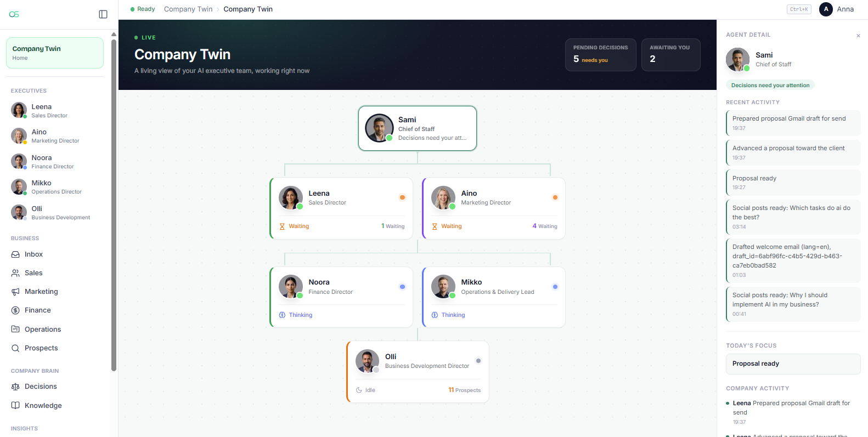
Task: Click the blue status dot on Noora's card
Action: pyautogui.click(x=402, y=287)
